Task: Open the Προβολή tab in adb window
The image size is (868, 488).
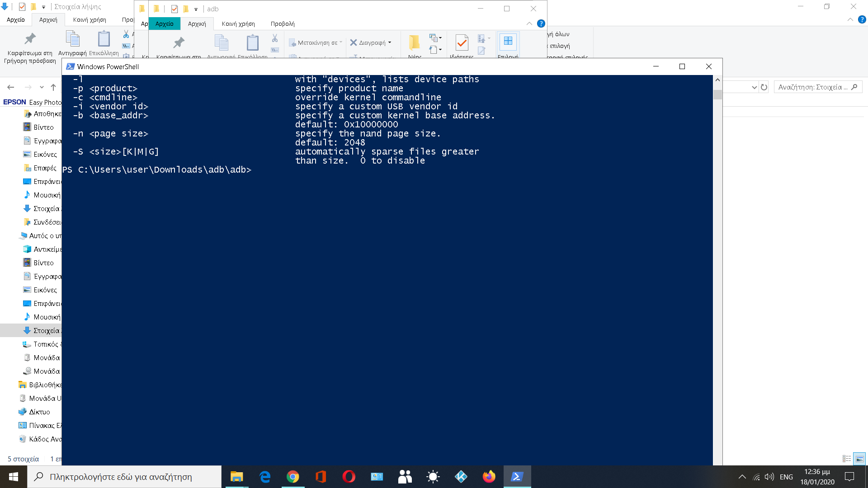Action: point(283,23)
